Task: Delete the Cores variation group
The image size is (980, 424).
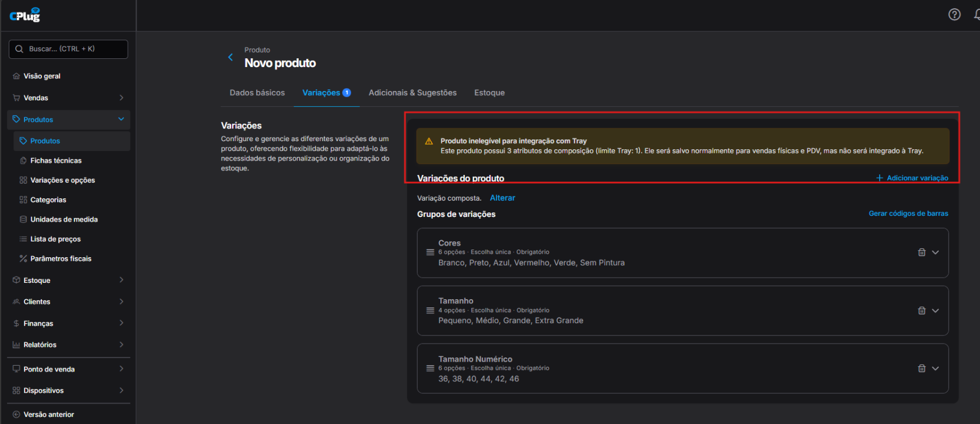Action: (x=922, y=253)
